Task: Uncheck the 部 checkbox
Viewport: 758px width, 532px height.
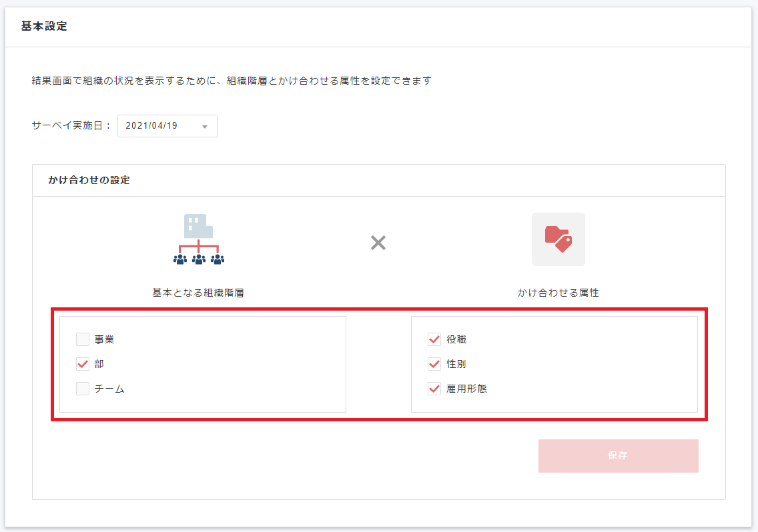Action: pyautogui.click(x=83, y=364)
